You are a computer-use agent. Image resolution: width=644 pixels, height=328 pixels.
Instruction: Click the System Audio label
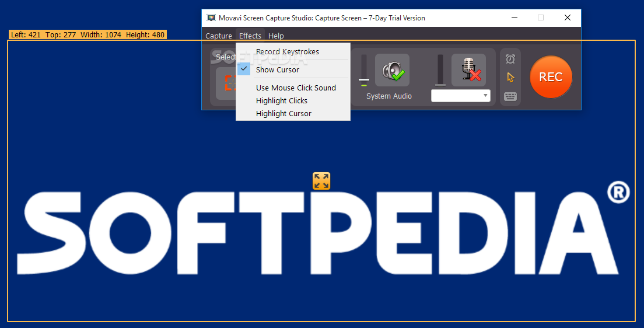389,96
